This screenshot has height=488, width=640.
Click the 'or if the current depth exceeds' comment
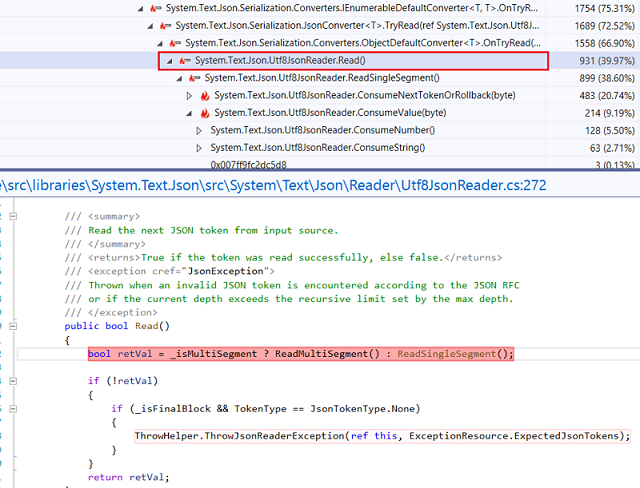coord(289,299)
